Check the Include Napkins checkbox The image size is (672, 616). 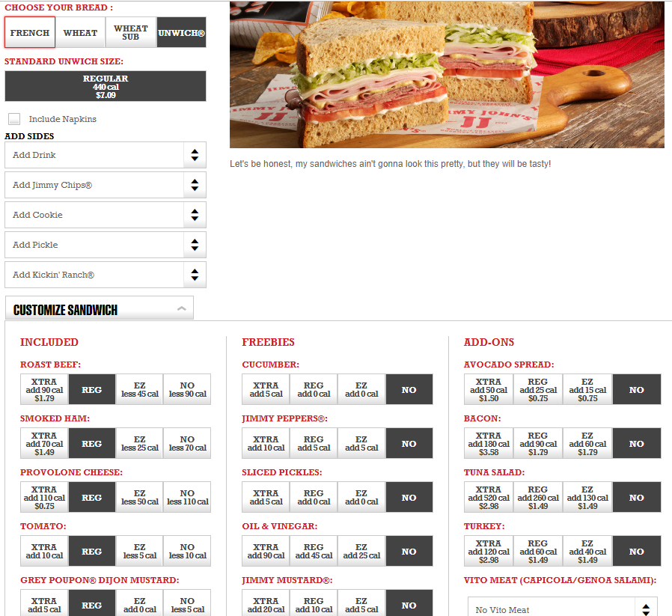tap(14, 118)
